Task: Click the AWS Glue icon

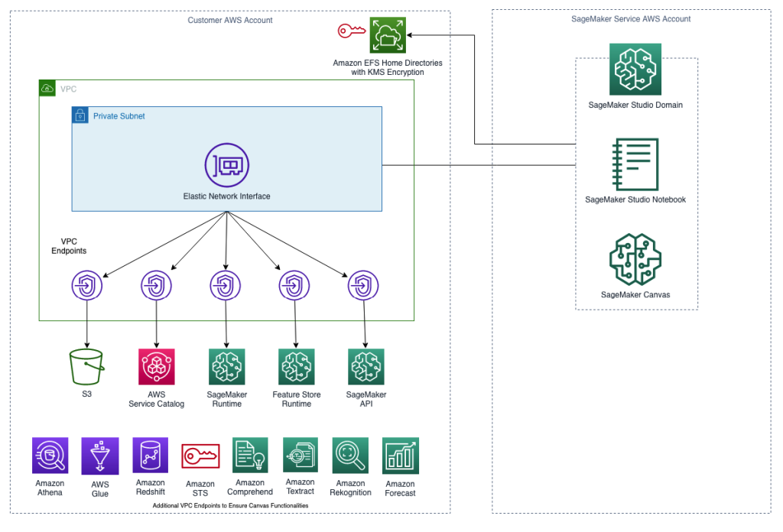Action: point(100,455)
